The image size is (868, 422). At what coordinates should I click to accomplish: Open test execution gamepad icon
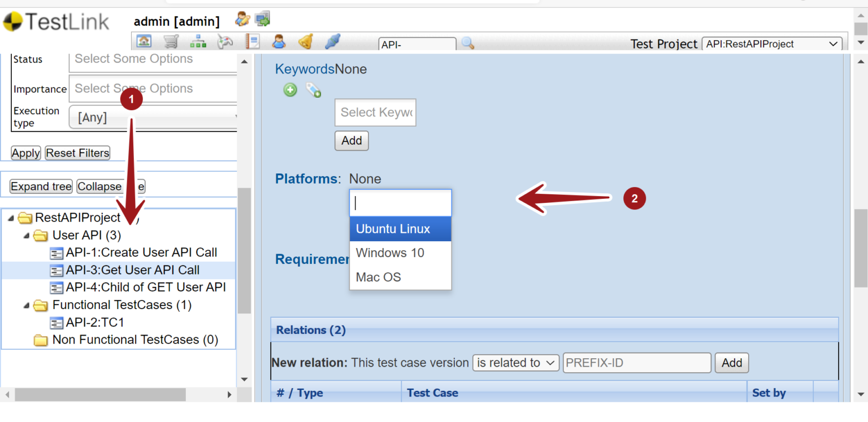click(x=225, y=41)
